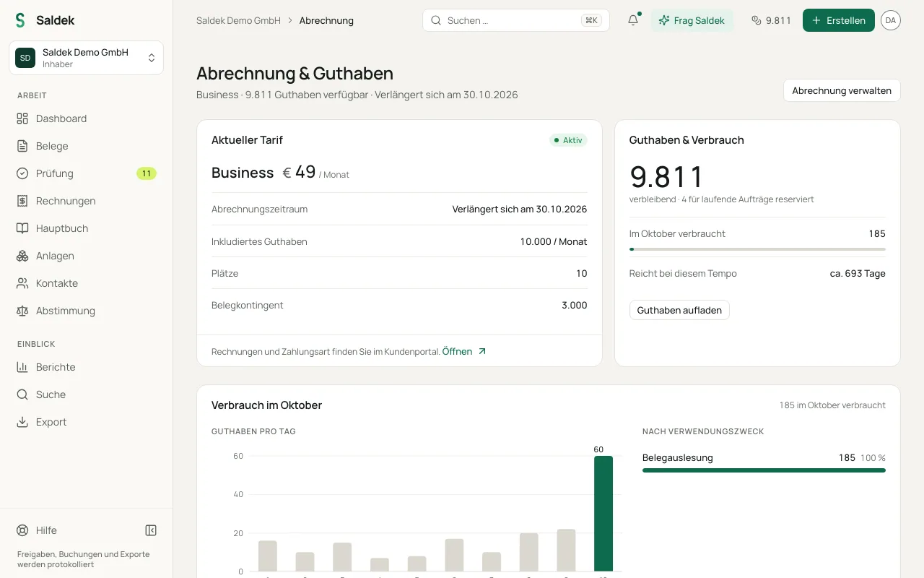The image size is (924, 578).
Task: Click the Frag Saldek assistant button
Action: pyautogui.click(x=692, y=20)
